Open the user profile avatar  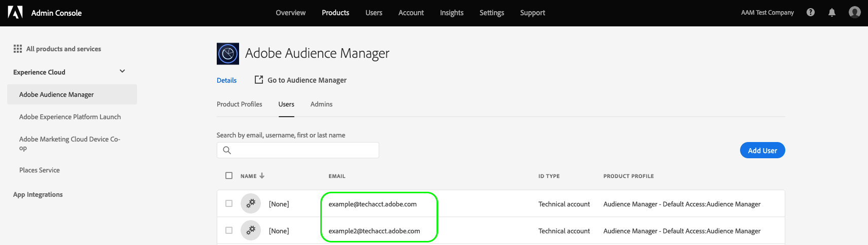(x=855, y=12)
